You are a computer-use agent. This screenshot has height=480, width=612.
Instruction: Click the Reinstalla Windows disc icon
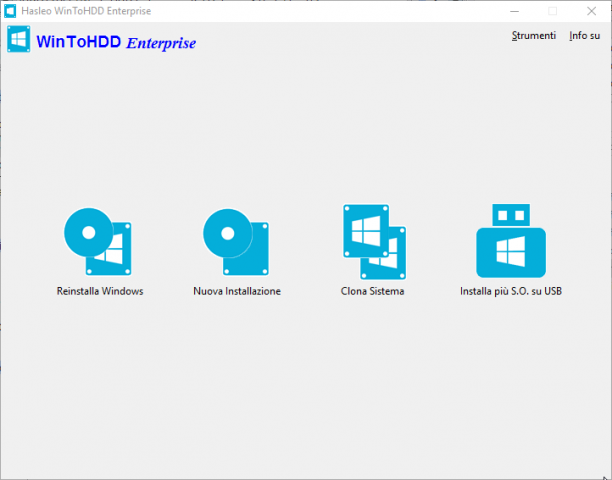pyautogui.click(x=98, y=242)
